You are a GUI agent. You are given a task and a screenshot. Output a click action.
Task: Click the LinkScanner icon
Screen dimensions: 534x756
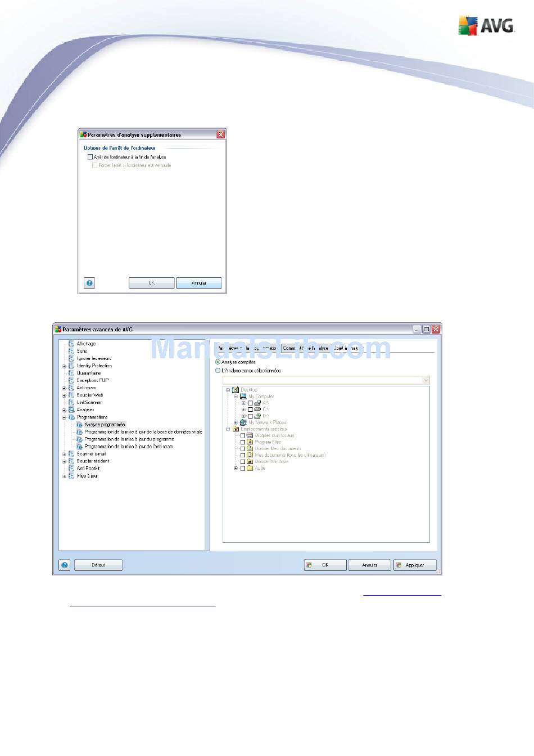[71, 402]
